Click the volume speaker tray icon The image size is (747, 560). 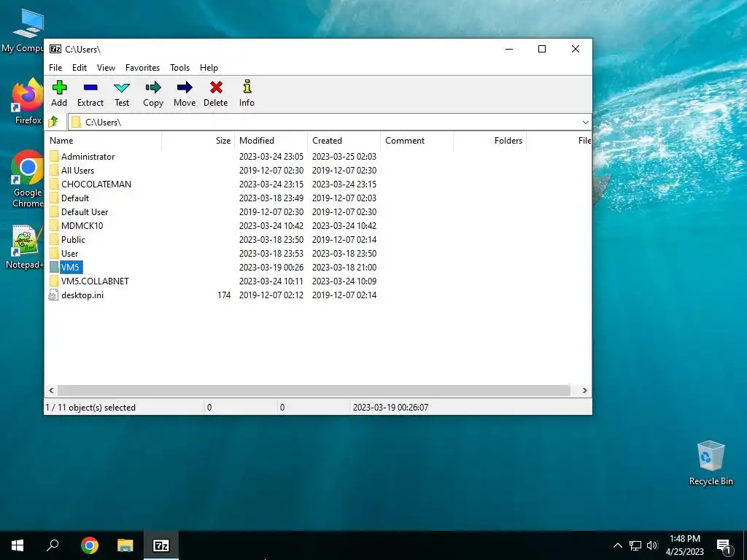click(x=652, y=545)
